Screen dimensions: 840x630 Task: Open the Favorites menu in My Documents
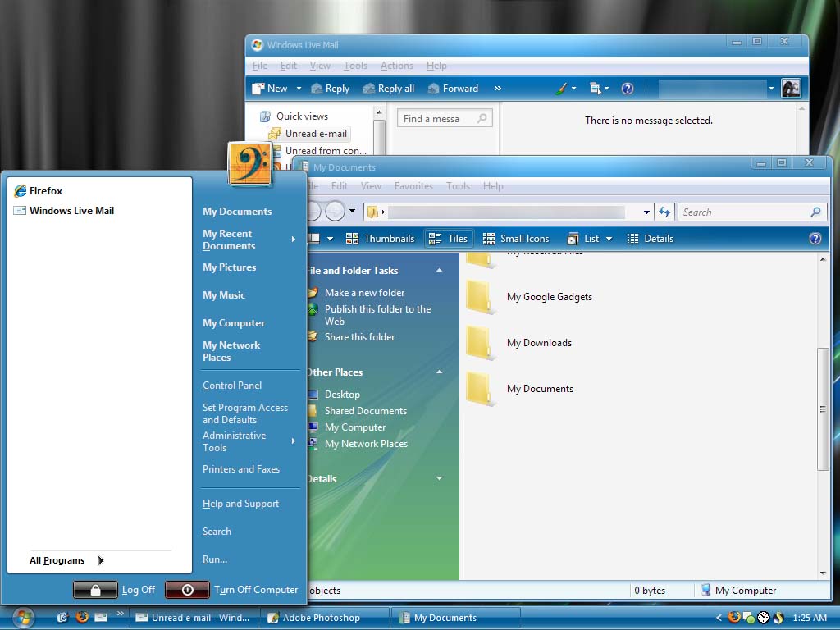pos(413,186)
